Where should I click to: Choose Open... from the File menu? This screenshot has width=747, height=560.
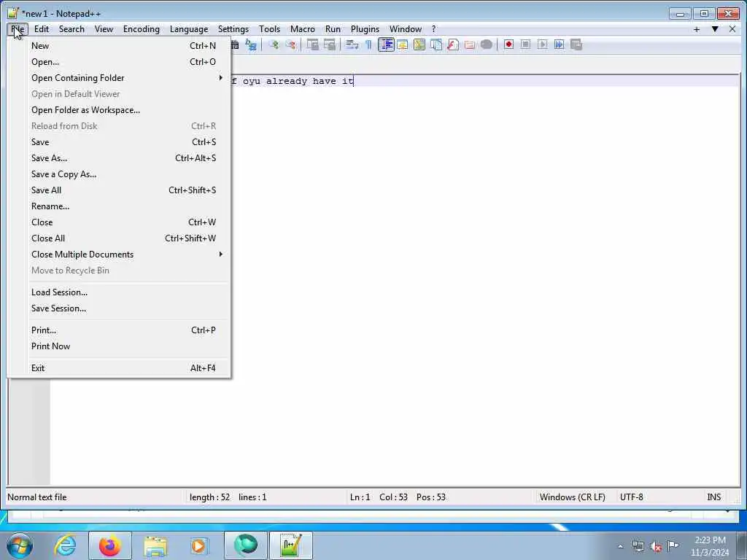click(x=119, y=62)
